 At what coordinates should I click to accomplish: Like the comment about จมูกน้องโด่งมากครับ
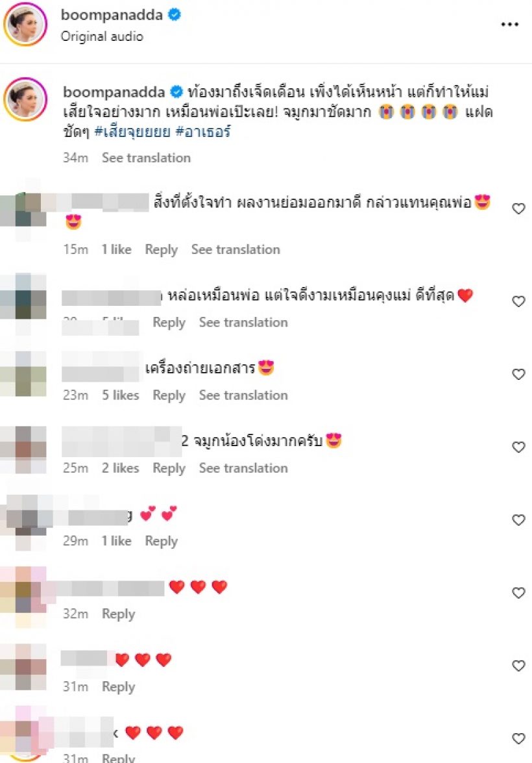[518, 447]
